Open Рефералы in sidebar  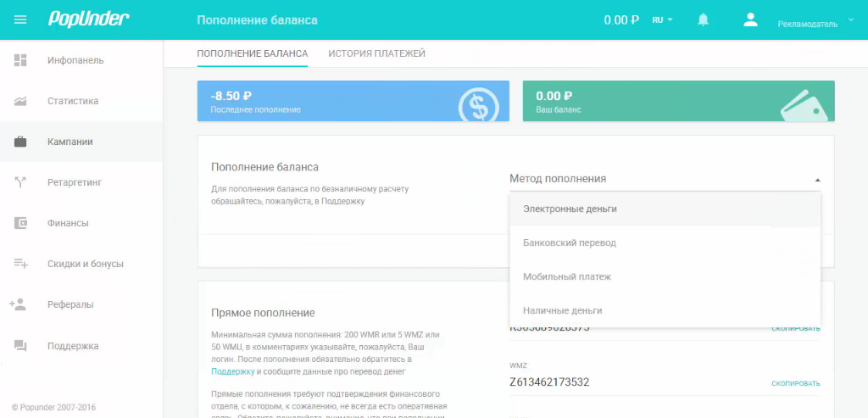click(x=81, y=304)
